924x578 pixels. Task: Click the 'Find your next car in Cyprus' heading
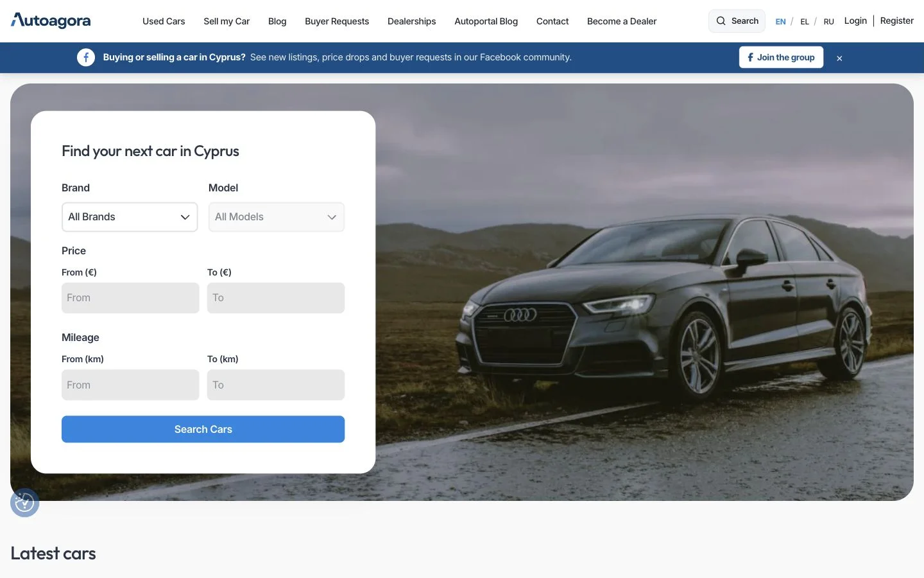[150, 151]
